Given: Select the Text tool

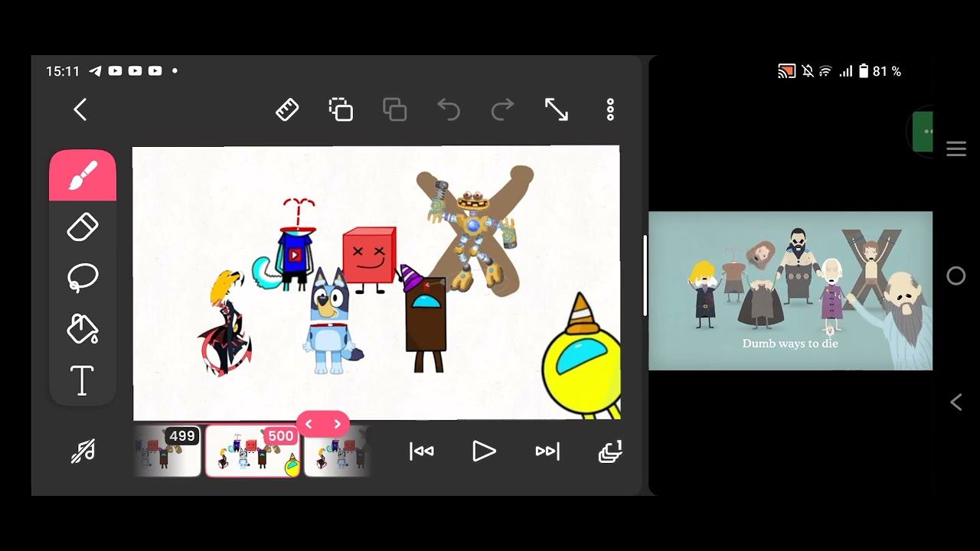Looking at the screenshot, I should click(83, 380).
